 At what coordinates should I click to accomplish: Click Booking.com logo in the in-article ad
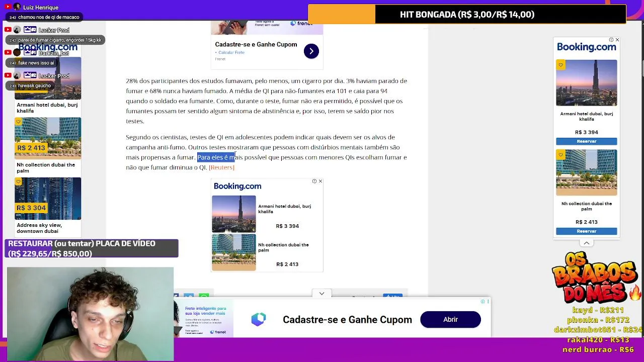tap(237, 187)
